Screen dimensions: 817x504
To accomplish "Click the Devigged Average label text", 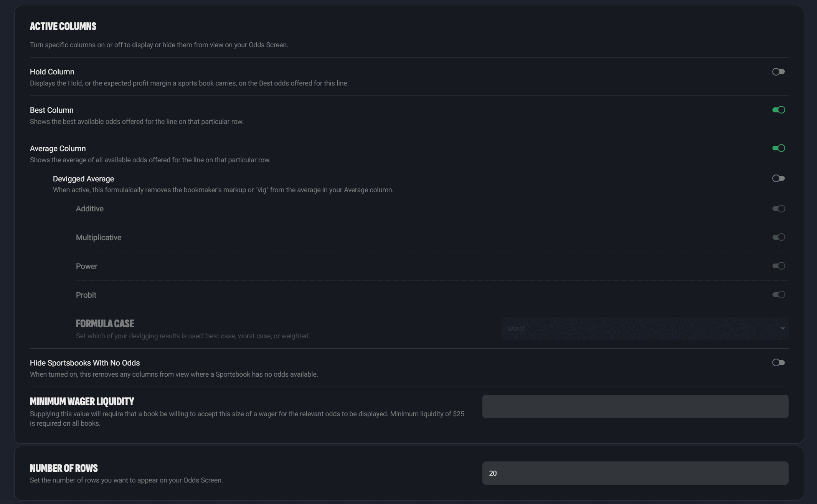I will tap(83, 178).
